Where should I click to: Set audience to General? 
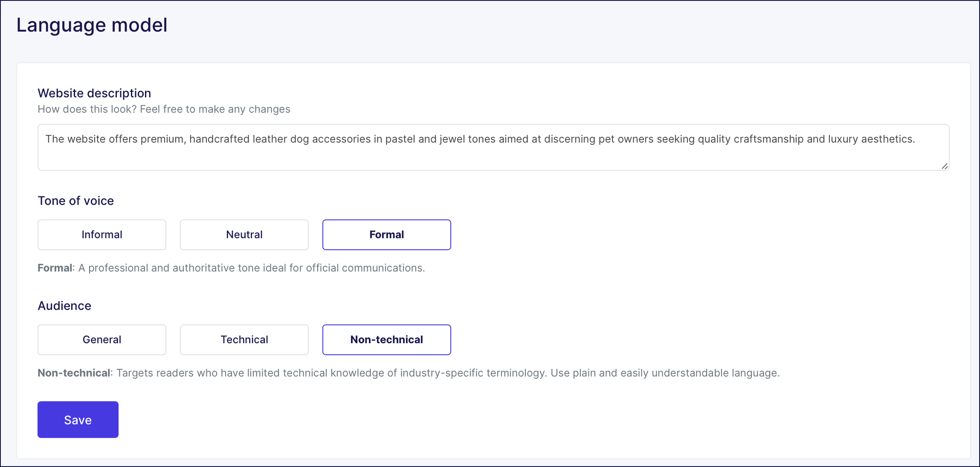(x=101, y=339)
